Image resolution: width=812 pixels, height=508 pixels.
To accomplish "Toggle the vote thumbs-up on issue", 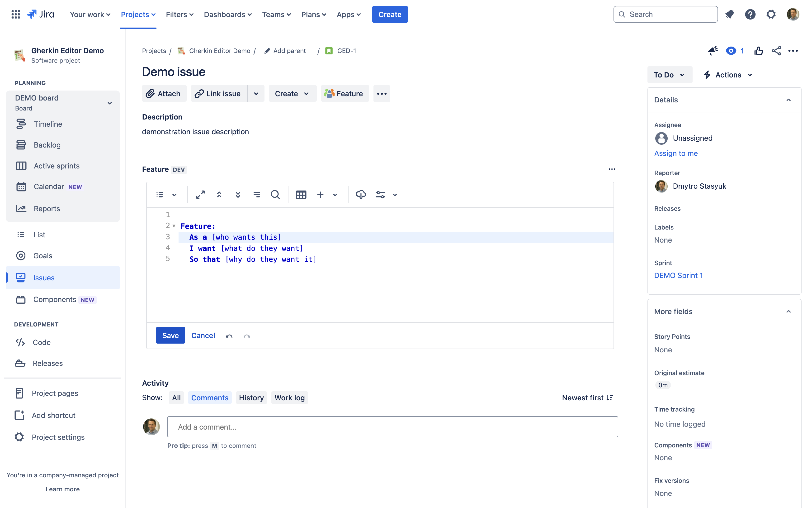I will pos(759,51).
